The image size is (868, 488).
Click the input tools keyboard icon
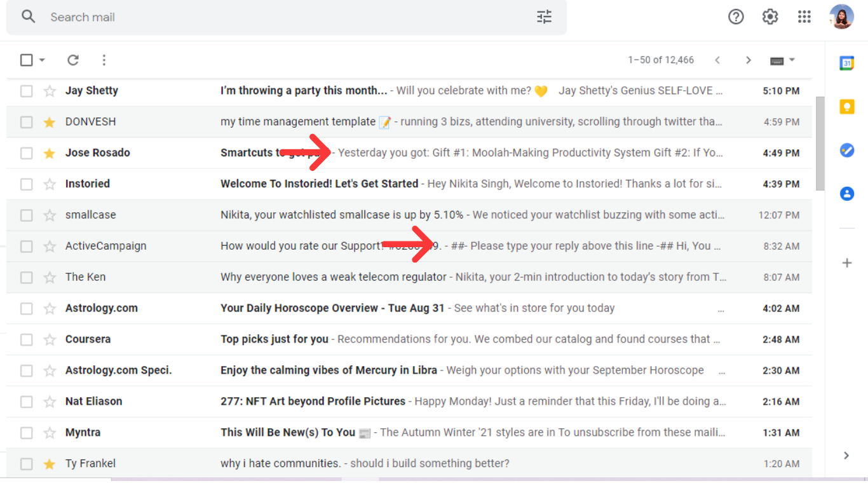(776, 60)
